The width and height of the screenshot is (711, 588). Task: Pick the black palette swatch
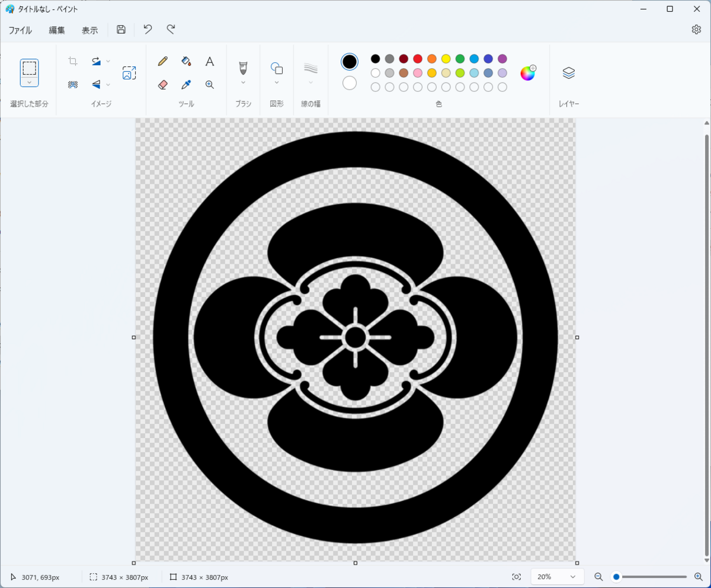click(375, 59)
